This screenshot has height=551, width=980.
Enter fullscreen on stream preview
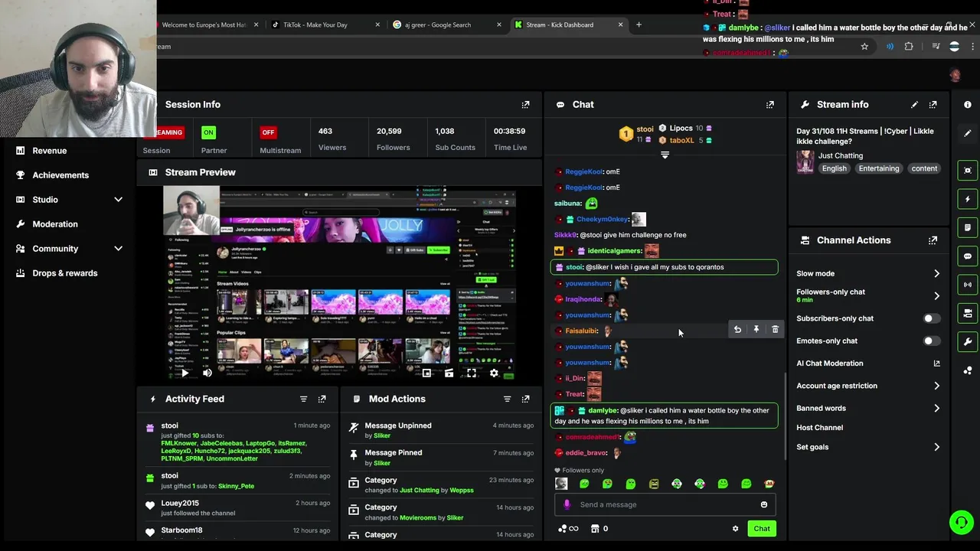point(472,373)
